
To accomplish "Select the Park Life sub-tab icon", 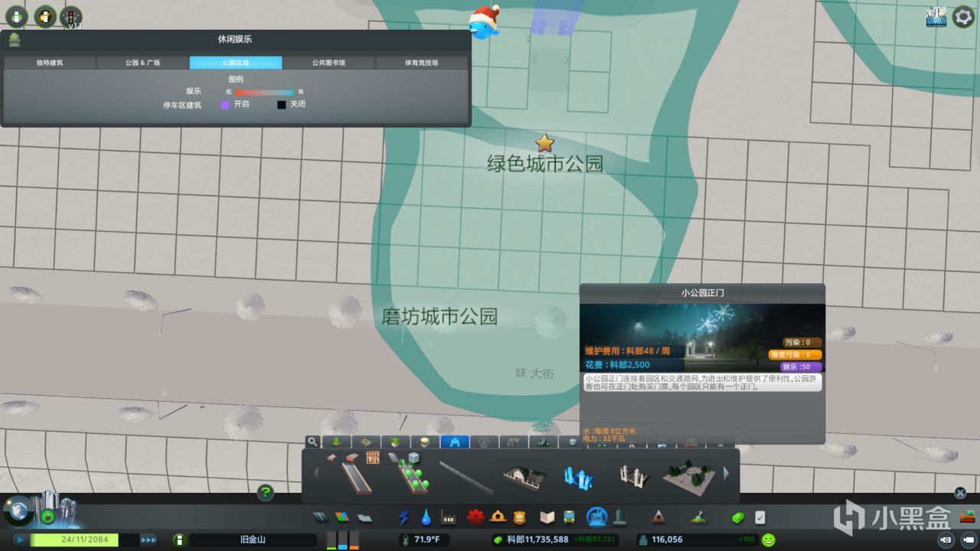I will (x=373, y=458).
